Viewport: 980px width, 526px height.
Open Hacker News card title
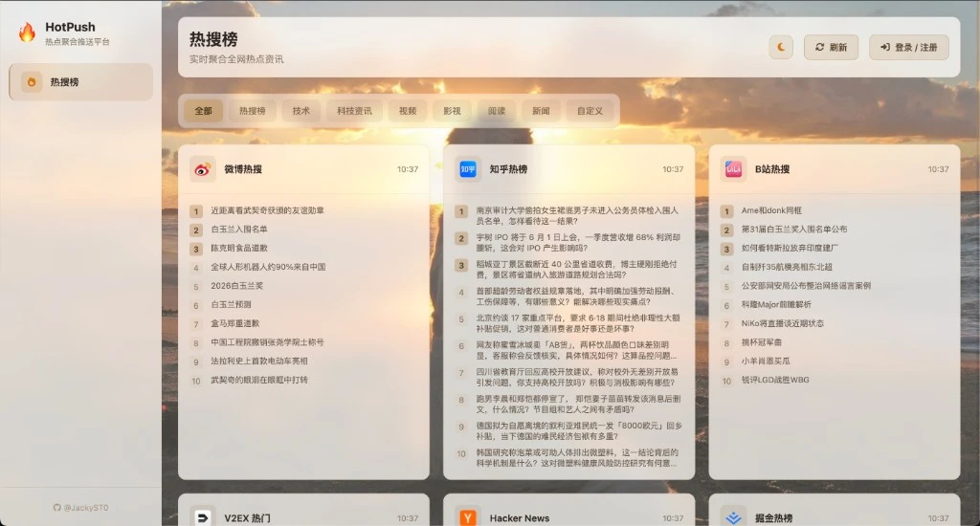point(520,518)
